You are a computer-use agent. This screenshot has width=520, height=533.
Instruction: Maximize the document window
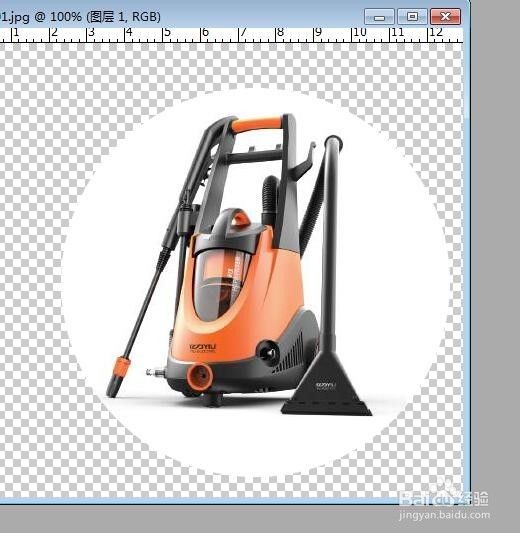pos(412,17)
